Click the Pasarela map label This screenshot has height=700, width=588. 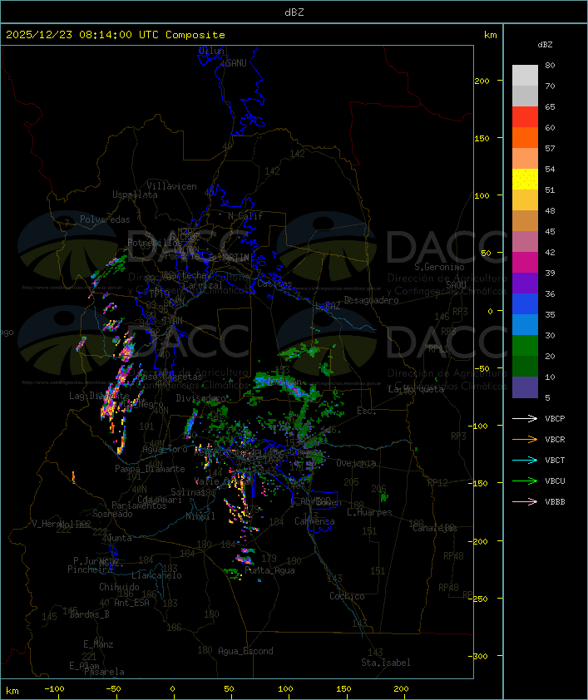(105, 672)
